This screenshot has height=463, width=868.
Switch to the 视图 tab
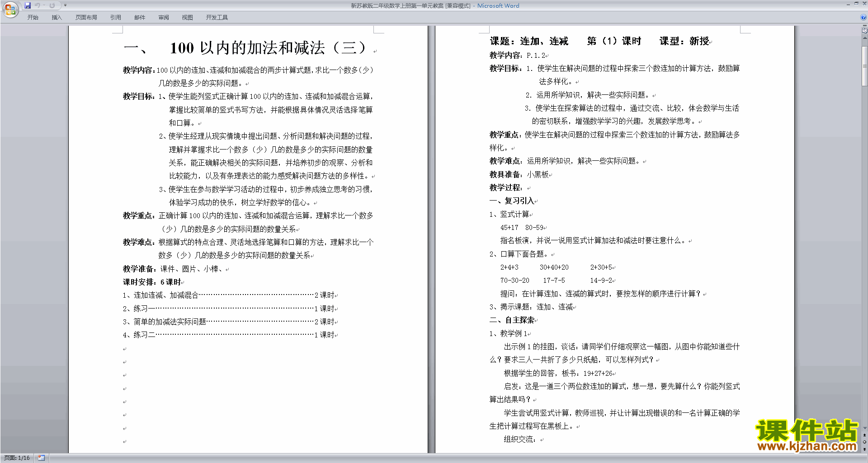point(187,18)
